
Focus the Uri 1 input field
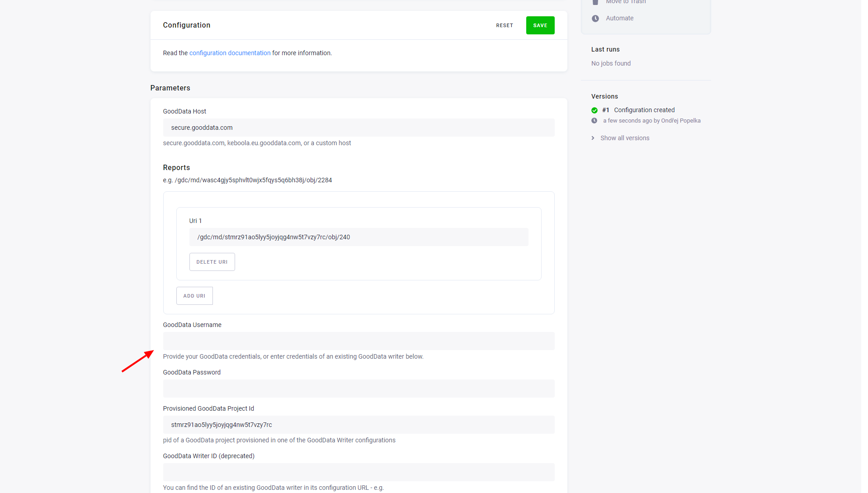click(x=359, y=237)
